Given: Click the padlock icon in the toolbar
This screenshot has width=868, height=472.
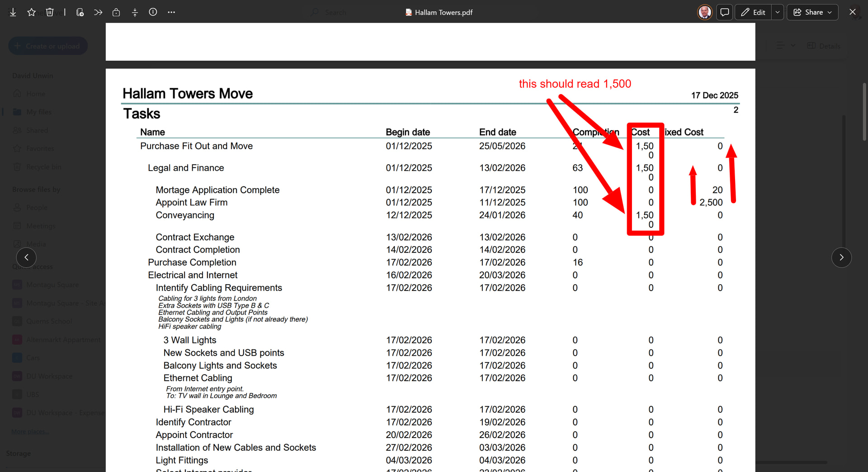Looking at the screenshot, I should point(116,12).
